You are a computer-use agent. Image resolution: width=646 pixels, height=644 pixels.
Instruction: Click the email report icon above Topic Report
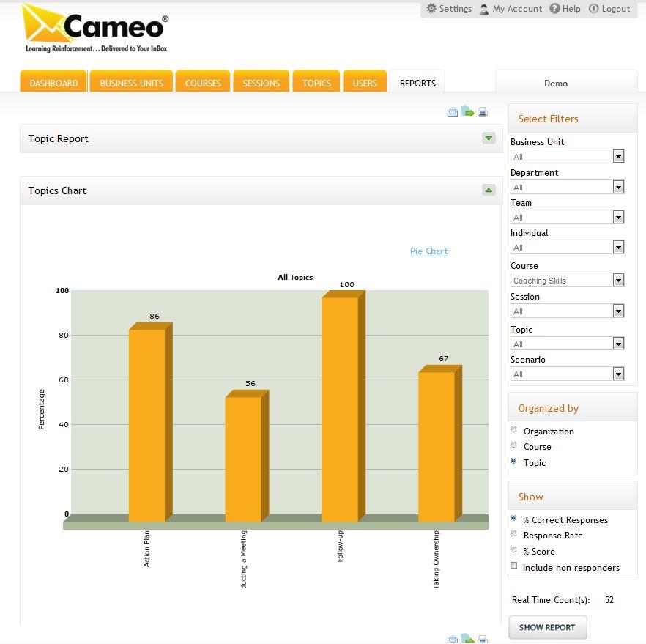(453, 112)
